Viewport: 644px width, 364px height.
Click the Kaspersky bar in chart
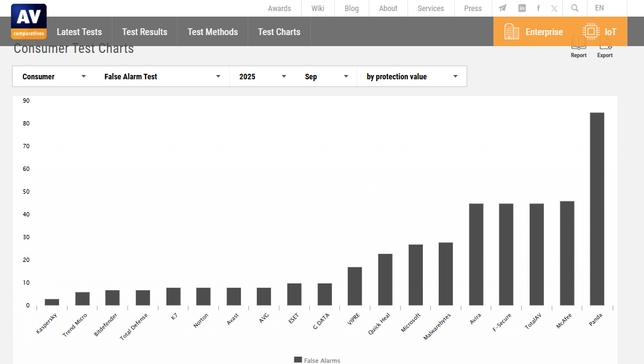pyautogui.click(x=52, y=302)
